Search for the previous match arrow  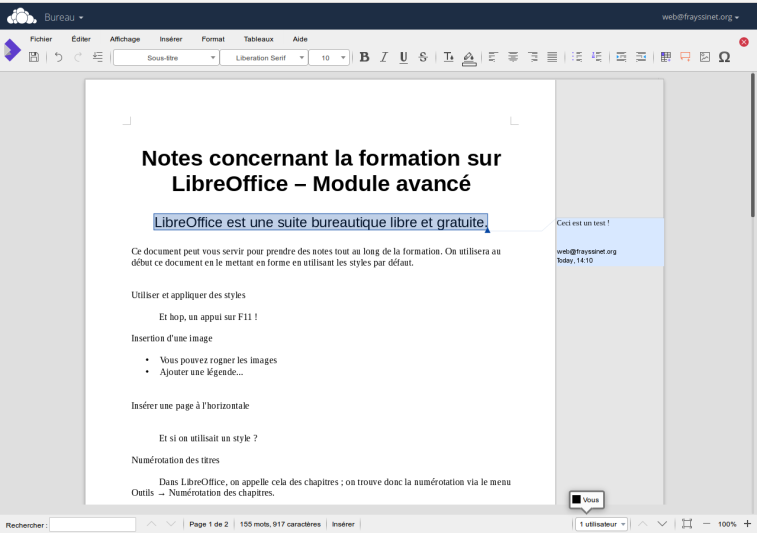click(152, 524)
